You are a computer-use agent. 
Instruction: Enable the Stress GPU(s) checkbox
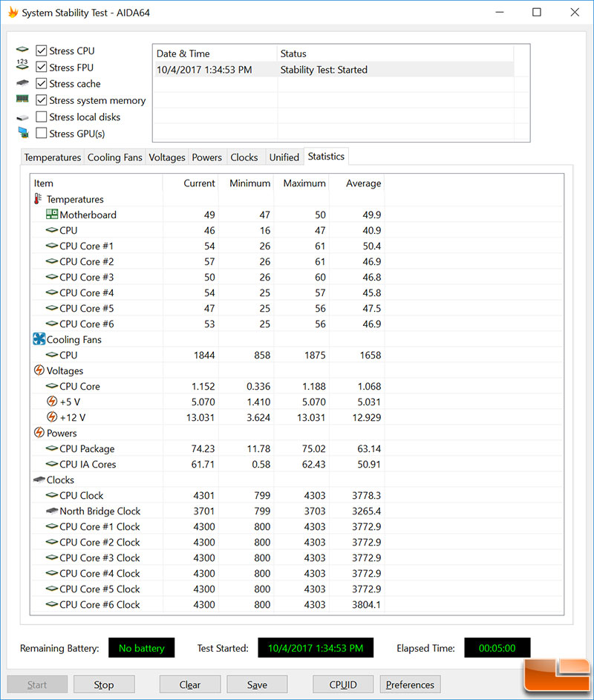click(x=41, y=134)
